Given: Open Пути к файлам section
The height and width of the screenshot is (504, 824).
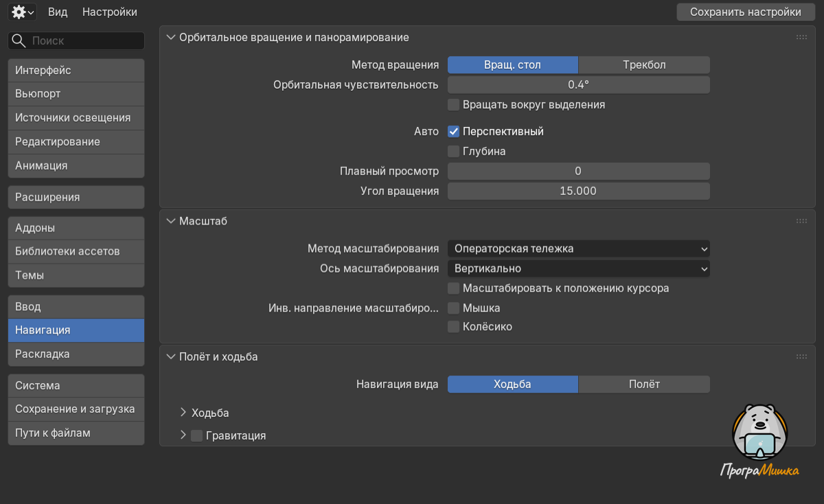Looking at the screenshot, I should click(x=76, y=433).
